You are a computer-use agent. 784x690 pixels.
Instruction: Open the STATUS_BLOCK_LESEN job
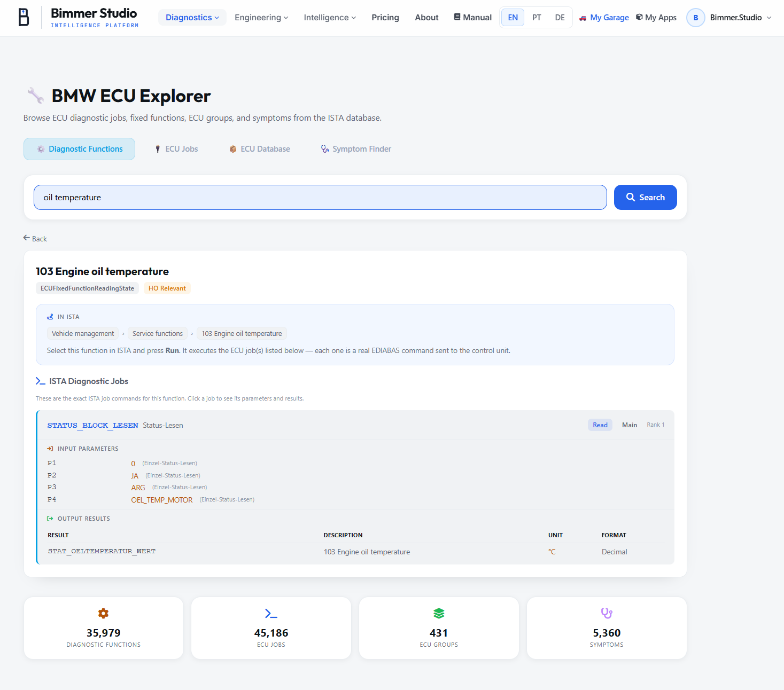(x=355, y=425)
